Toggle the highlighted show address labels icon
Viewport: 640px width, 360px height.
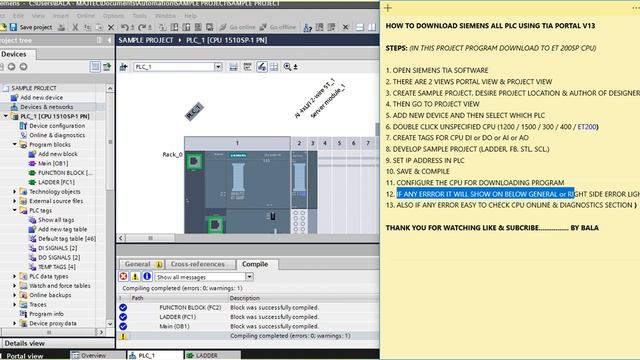[x=262, y=67]
